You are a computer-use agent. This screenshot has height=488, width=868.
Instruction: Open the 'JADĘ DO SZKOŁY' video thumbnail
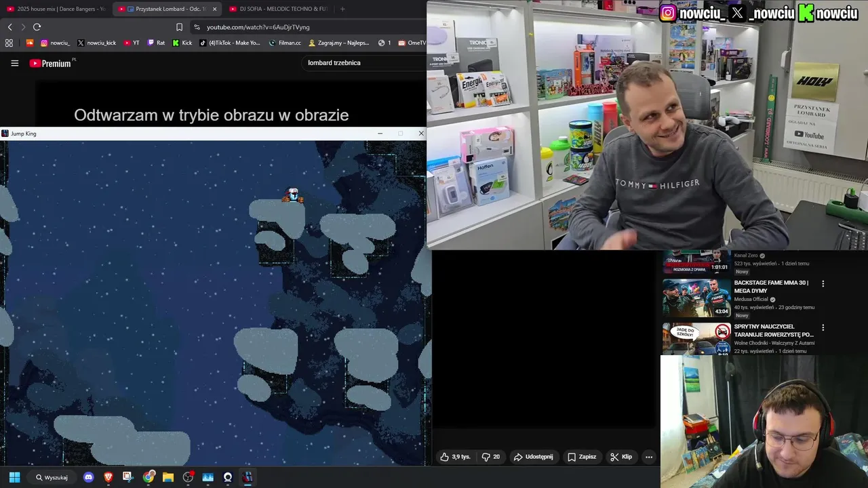point(696,338)
